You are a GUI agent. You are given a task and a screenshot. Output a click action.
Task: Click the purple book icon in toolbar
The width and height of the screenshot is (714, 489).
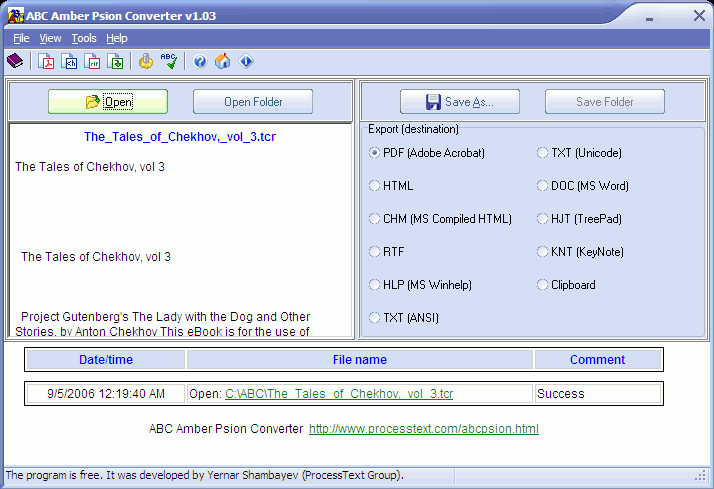pos(15,61)
